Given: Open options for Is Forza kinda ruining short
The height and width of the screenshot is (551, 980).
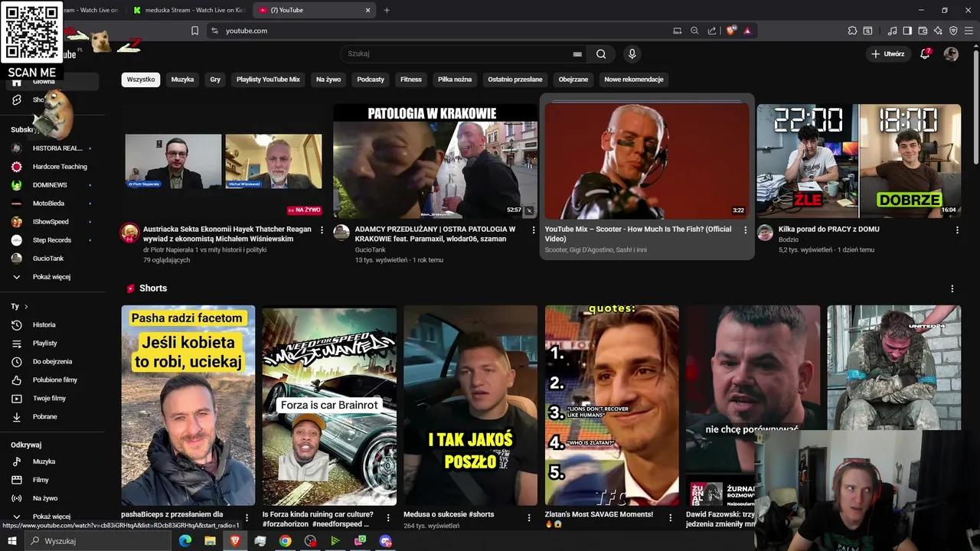Looking at the screenshot, I should pos(387,518).
